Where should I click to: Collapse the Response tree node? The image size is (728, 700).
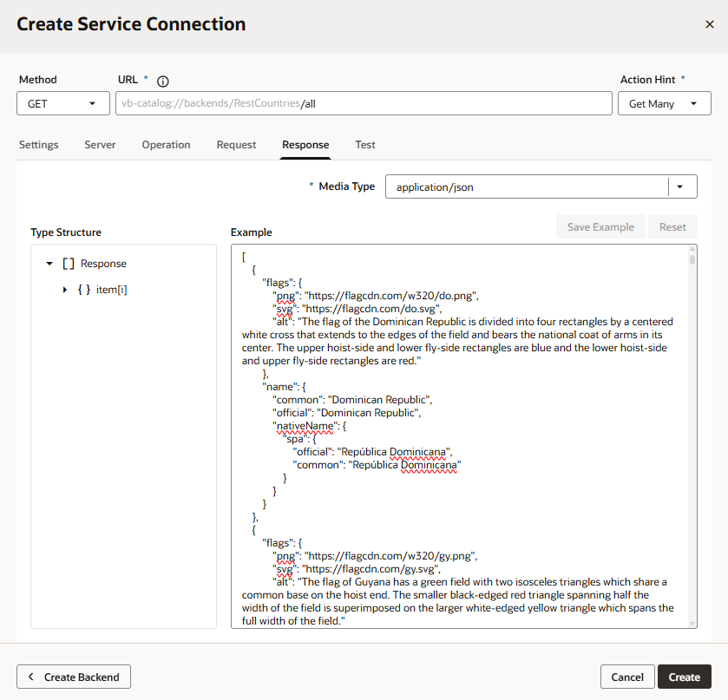tap(49, 264)
